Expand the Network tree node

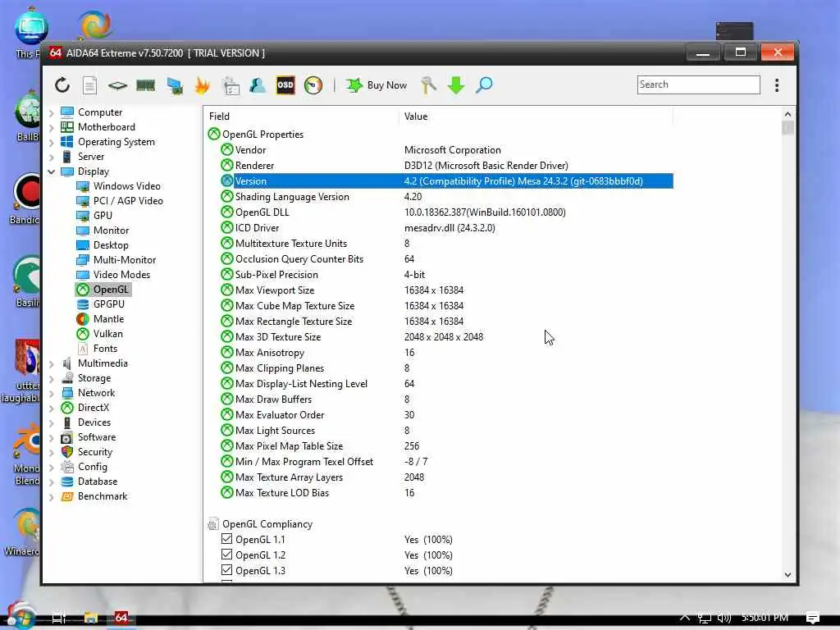pos(52,393)
